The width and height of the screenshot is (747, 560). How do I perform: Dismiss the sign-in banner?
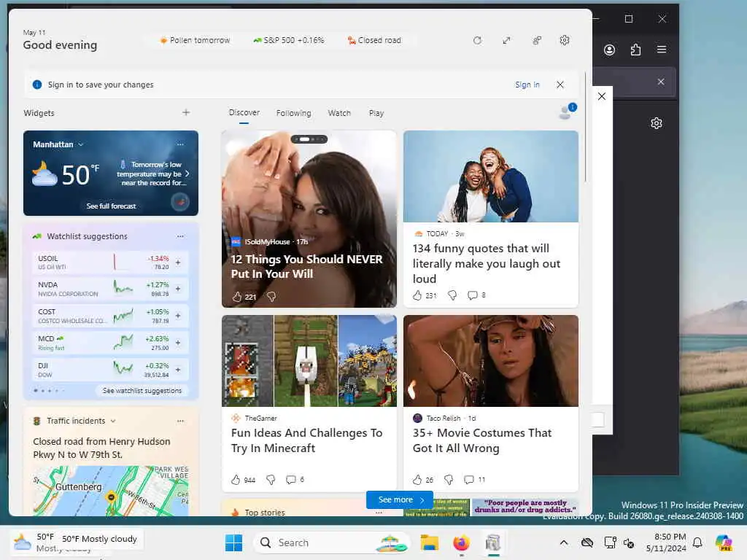point(560,85)
